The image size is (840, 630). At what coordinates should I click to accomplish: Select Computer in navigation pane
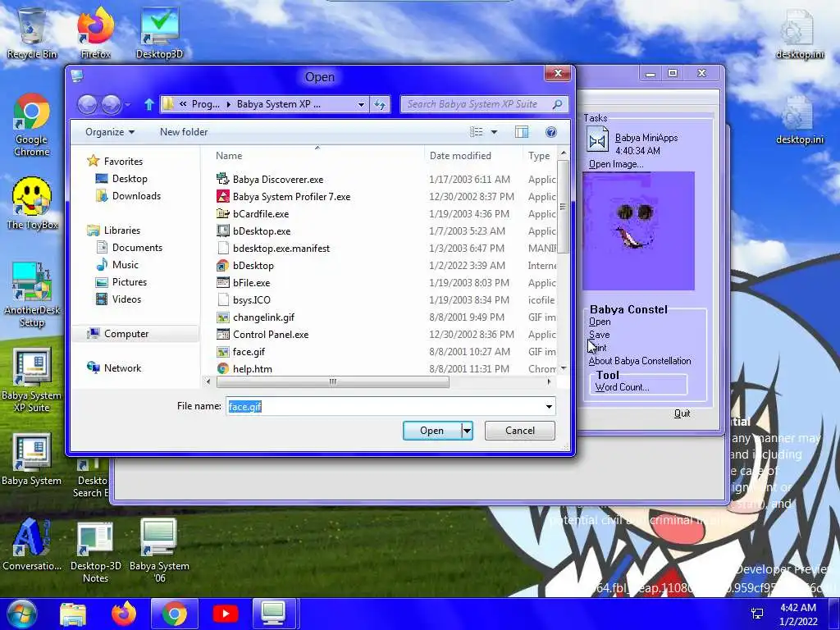(x=126, y=333)
